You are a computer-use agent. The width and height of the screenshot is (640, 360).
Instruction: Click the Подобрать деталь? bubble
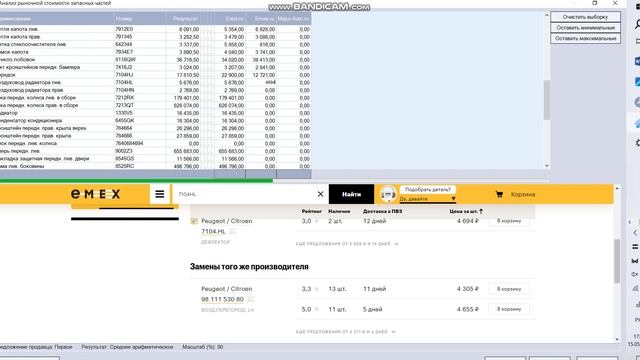click(427, 190)
